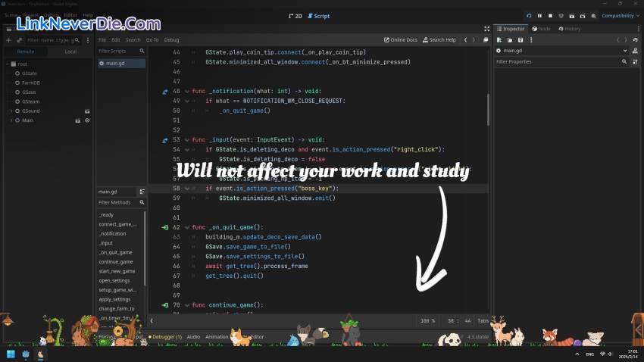Open the main.gd resource dropdown in Inspector
The width and height of the screenshot is (644, 362).
coord(625,51)
